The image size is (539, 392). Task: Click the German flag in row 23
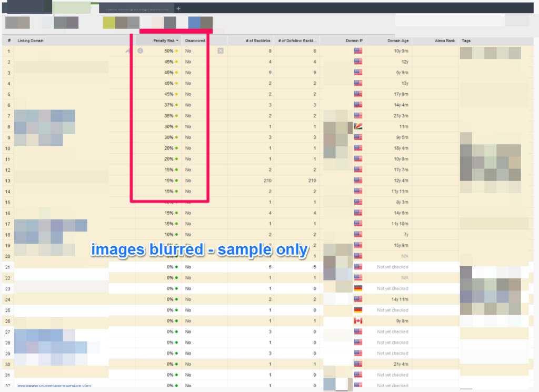pos(358,288)
